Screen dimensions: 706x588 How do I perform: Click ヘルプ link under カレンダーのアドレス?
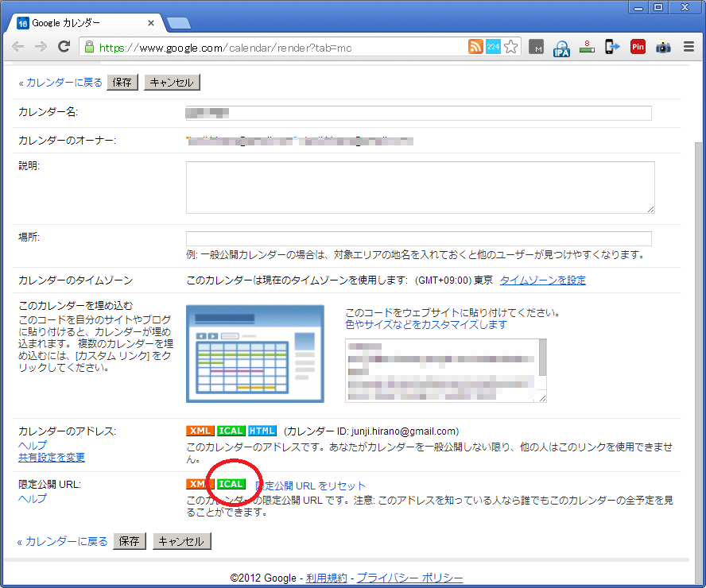[32, 445]
